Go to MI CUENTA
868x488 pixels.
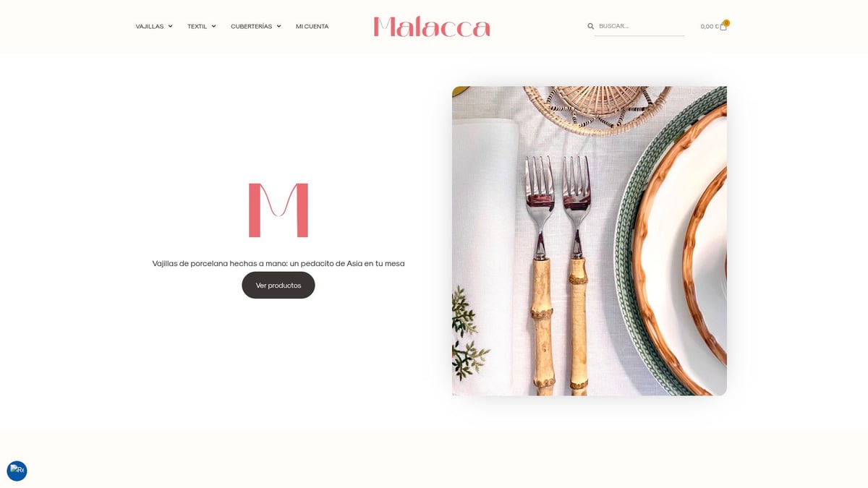click(312, 26)
